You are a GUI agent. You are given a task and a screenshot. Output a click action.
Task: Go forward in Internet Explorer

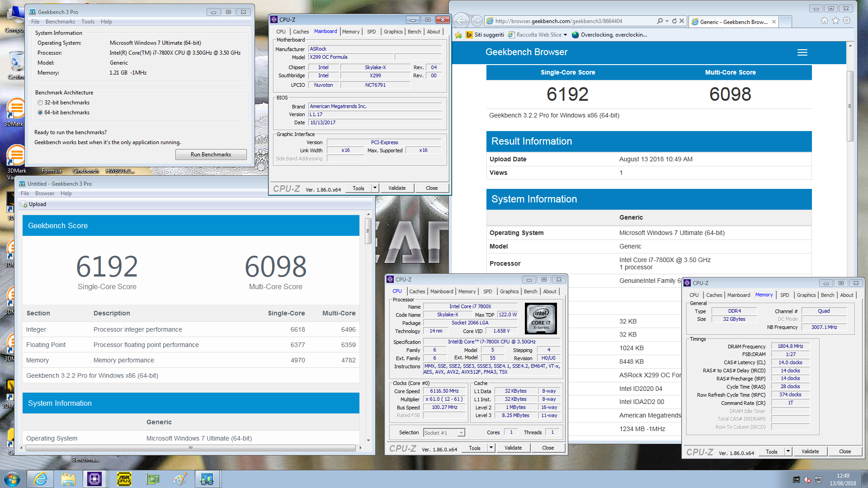tap(476, 21)
